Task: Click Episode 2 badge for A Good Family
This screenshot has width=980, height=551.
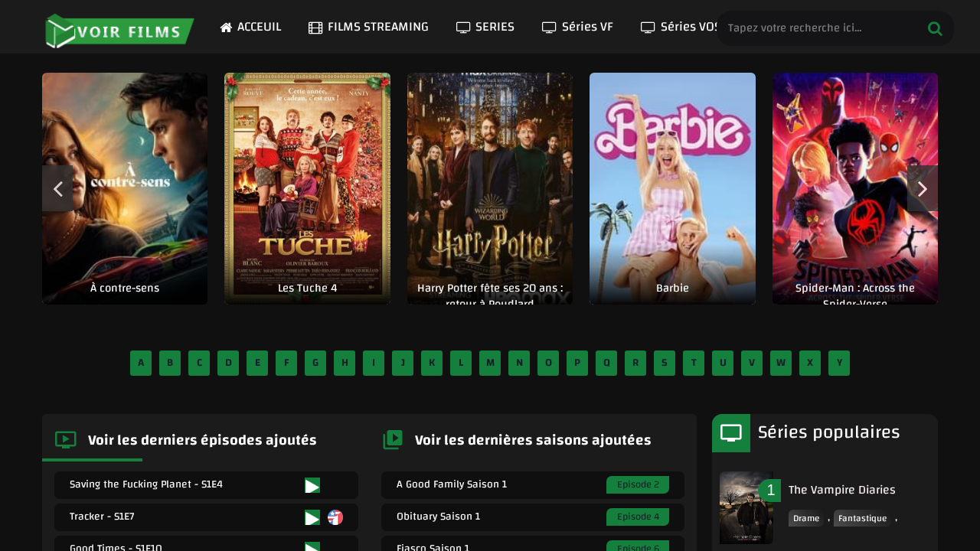Action: 638,484
